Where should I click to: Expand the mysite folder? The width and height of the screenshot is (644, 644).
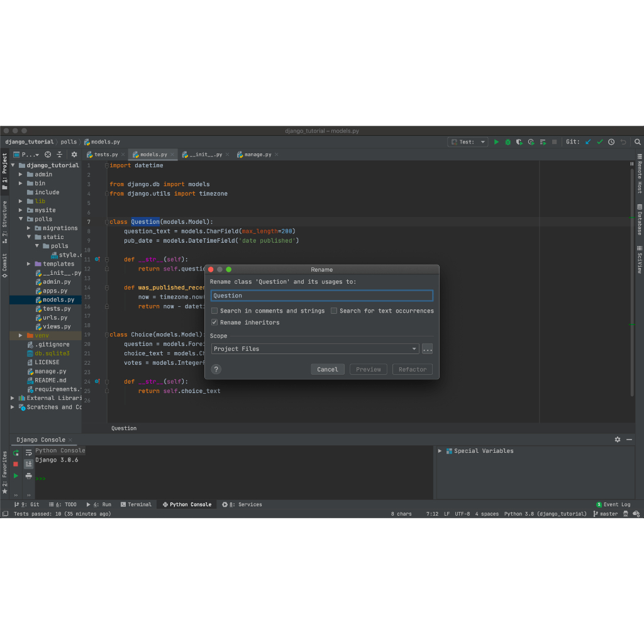click(x=21, y=210)
